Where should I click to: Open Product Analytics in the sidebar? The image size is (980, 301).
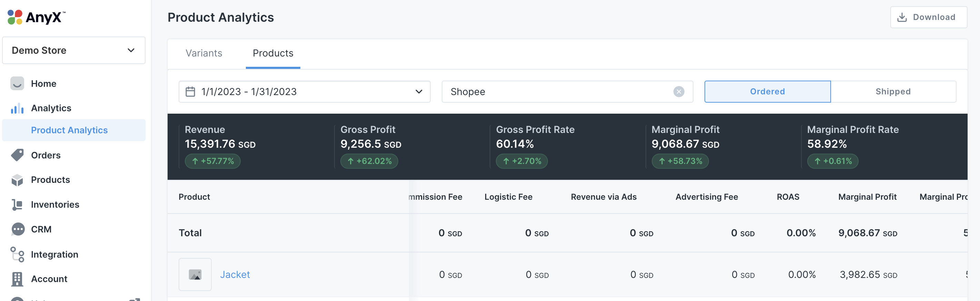[x=69, y=130]
